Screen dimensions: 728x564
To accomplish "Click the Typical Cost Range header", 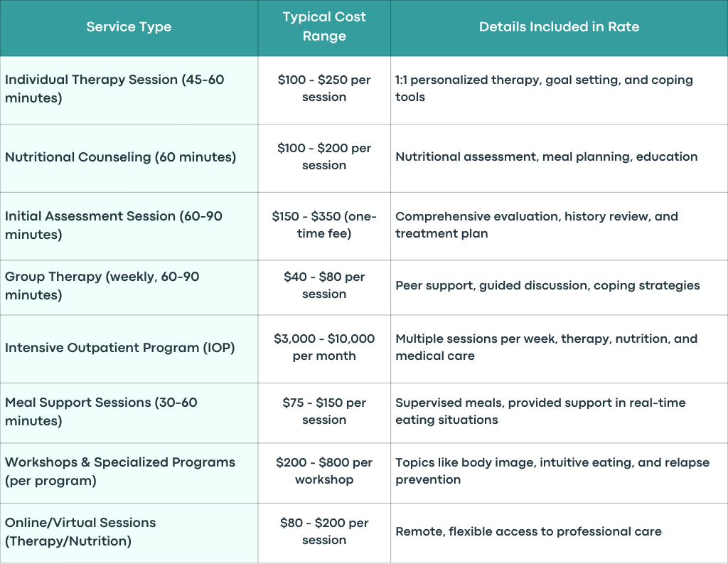I will [x=324, y=27].
